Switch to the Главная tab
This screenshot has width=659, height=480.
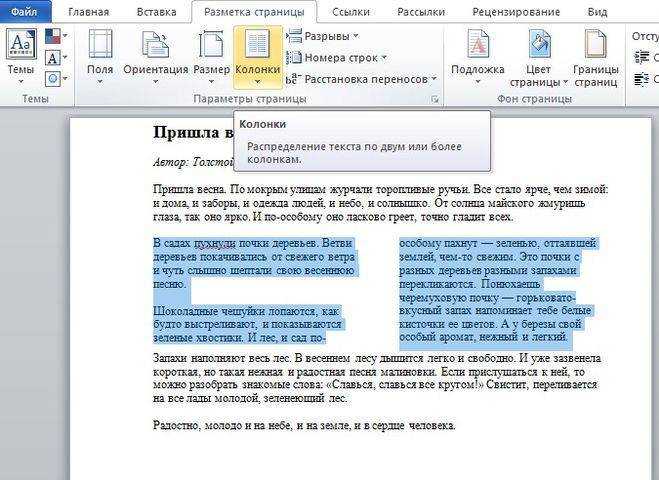point(89,12)
